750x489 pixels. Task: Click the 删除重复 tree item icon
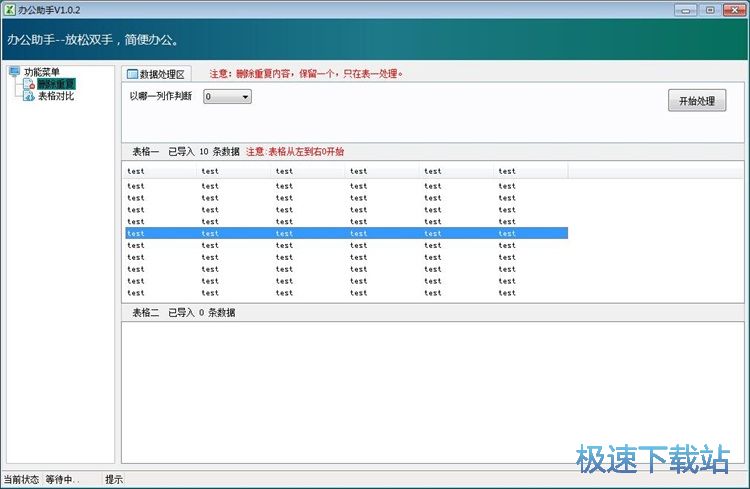tap(29, 85)
